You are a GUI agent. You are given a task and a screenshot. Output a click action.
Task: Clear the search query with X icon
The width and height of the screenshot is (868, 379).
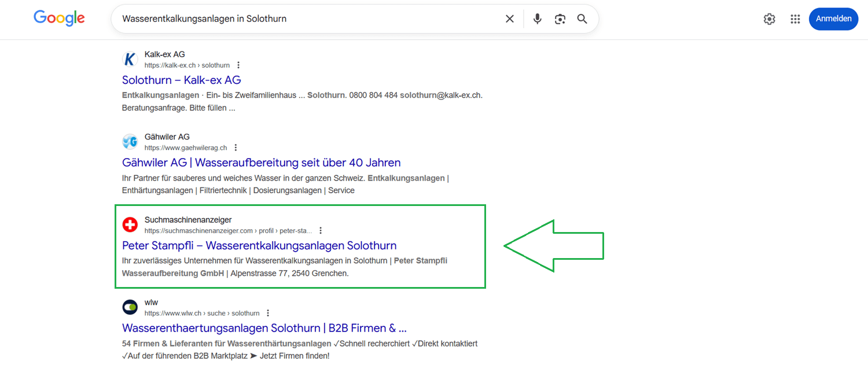[510, 19]
